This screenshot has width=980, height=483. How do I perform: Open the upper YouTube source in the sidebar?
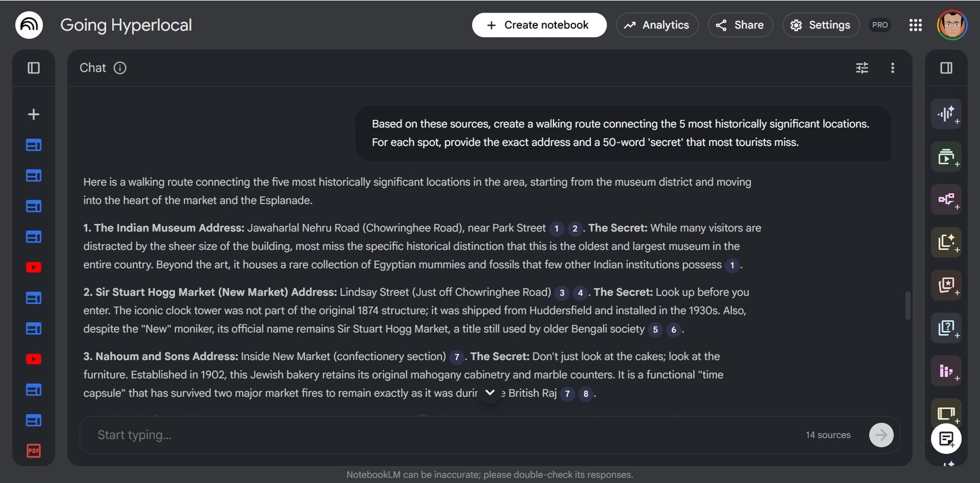(34, 268)
